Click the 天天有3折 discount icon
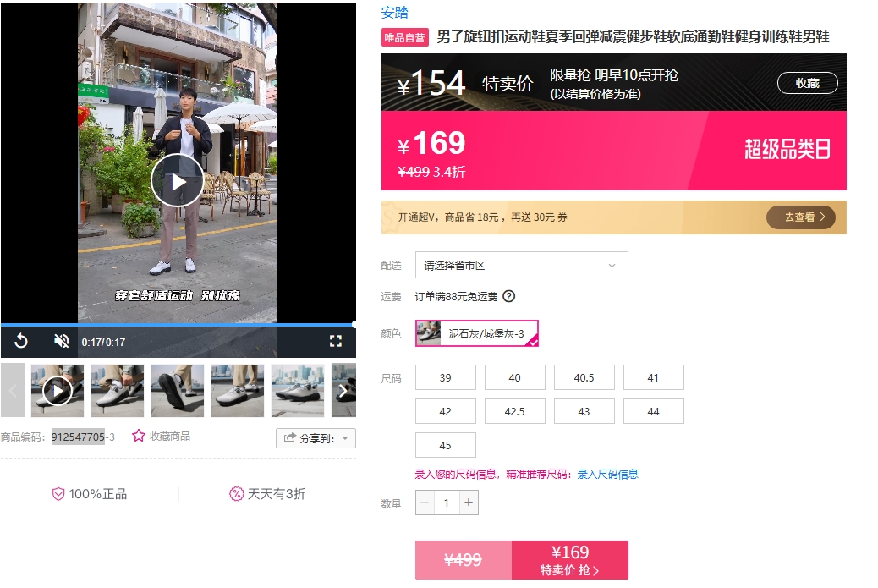 236,494
